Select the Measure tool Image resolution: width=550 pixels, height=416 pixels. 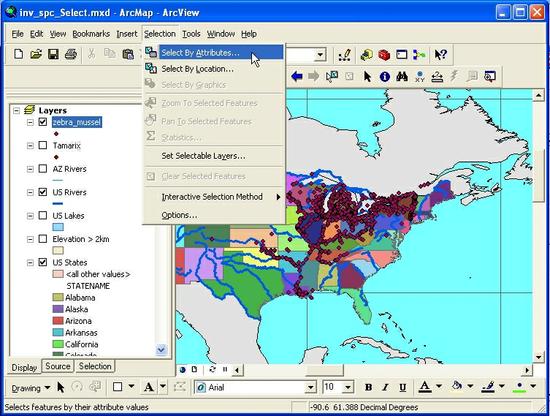click(x=437, y=76)
